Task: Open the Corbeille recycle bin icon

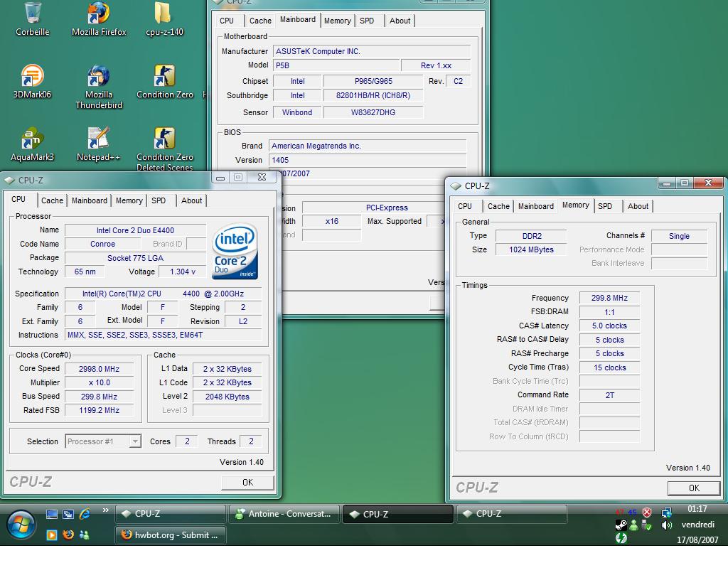Action: (32, 18)
